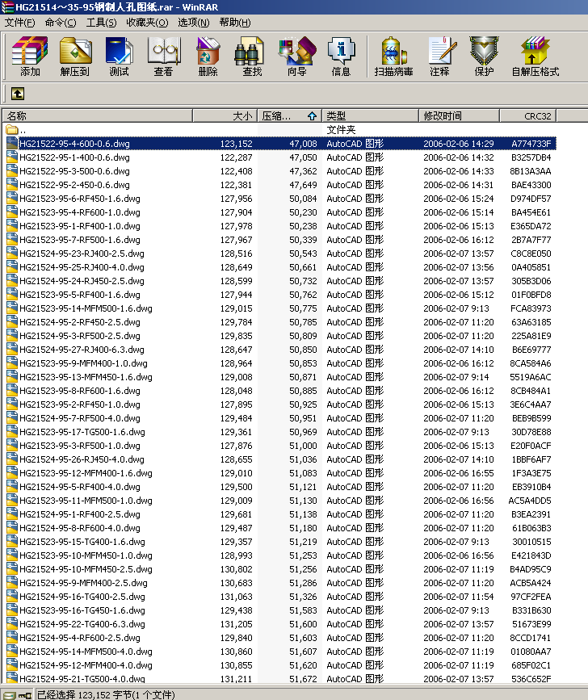Select file HG21524-95-3-RF500-2.5.dwg

click(79, 336)
